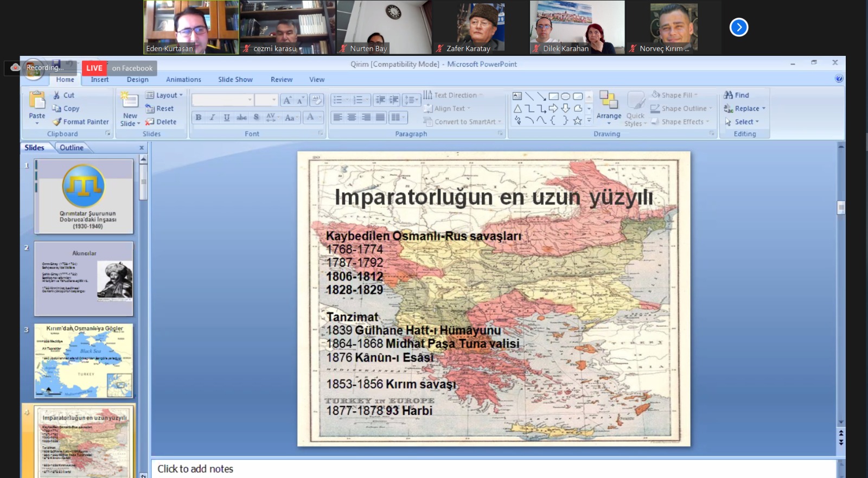868x478 pixels.
Task: Open the Slide Show ribbon tab
Action: click(x=235, y=79)
